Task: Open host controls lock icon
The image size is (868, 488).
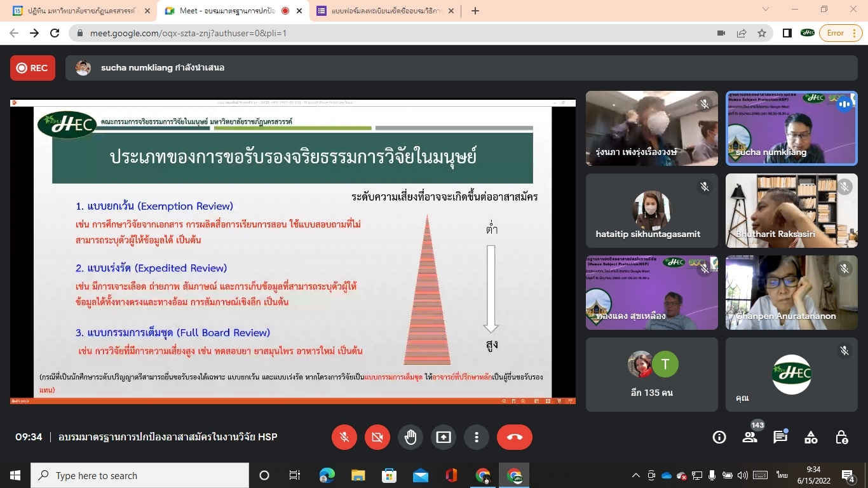Action: (x=841, y=437)
